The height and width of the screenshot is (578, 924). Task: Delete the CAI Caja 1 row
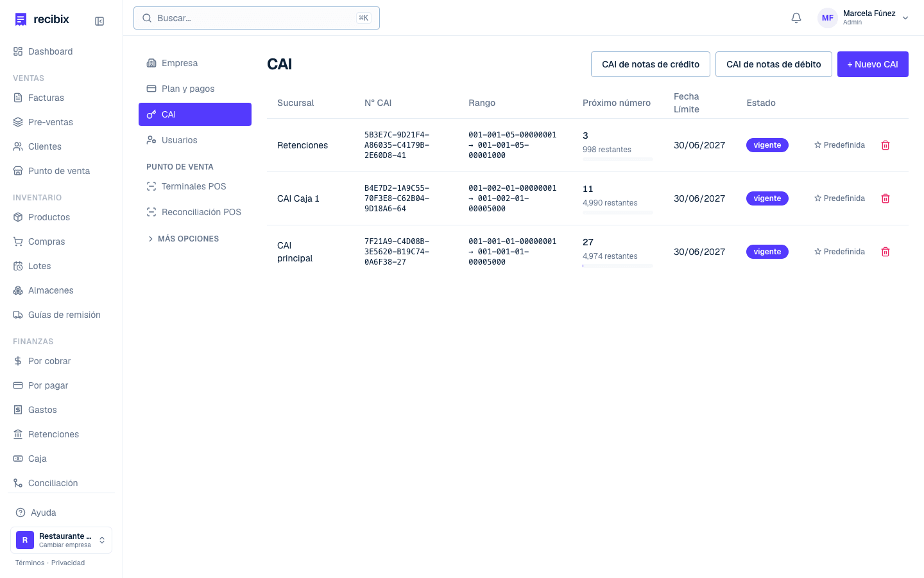tap(886, 198)
